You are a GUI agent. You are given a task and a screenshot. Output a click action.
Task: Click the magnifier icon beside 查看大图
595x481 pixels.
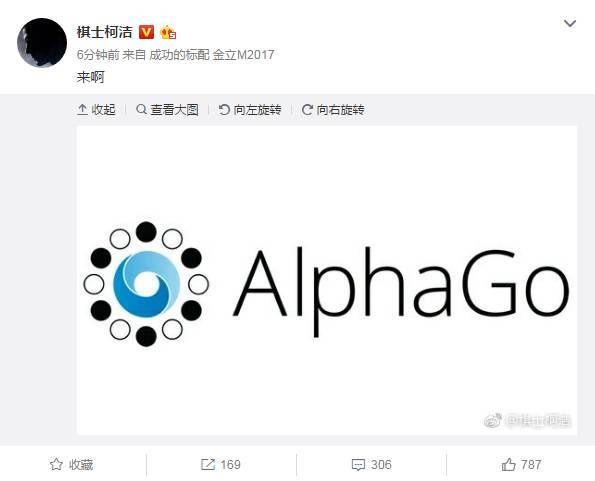tap(141, 109)
